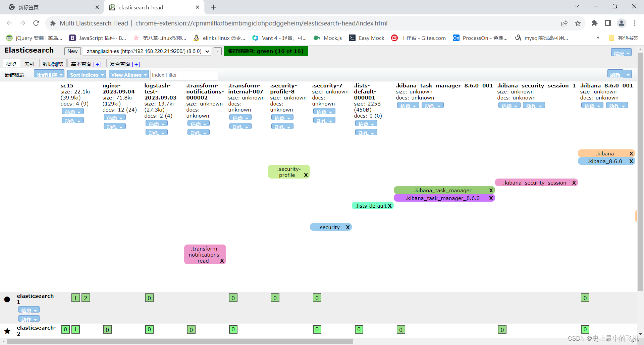Image resolution: width=644 pixels, height=345 pixels.
Task: Click the horizontal scrollbar at the bottom
Action: pyautogui.click(x=180, y=341)
